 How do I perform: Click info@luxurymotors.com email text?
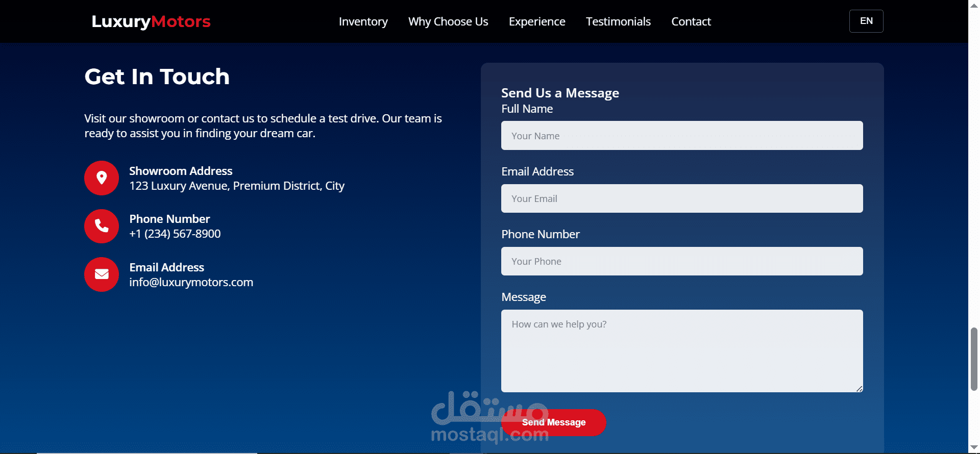click(x=191, y=282)
